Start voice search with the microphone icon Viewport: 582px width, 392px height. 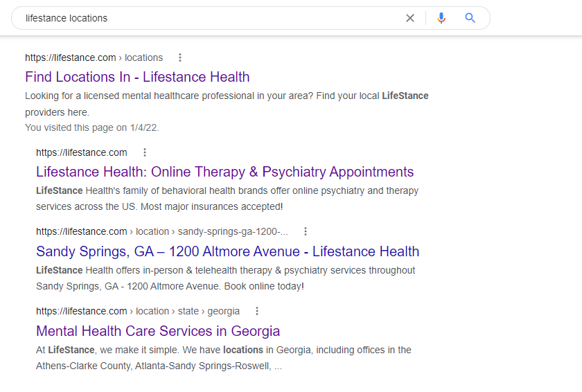[x=441, y=18]
